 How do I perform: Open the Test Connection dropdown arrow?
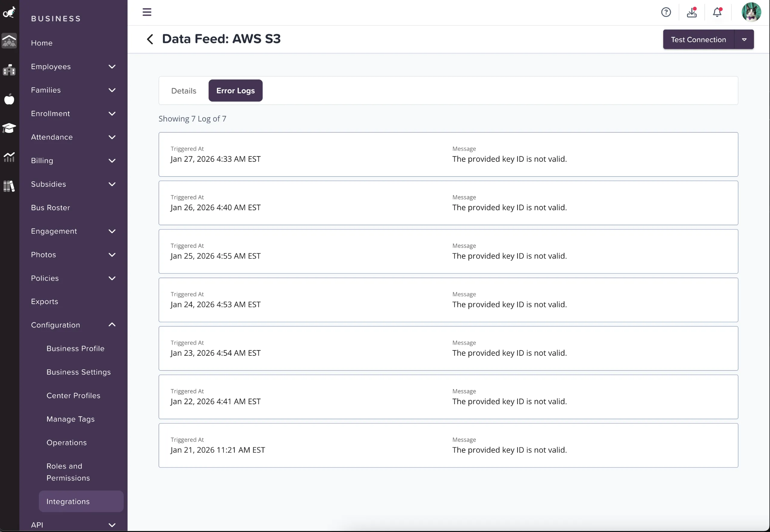point(744,39)
